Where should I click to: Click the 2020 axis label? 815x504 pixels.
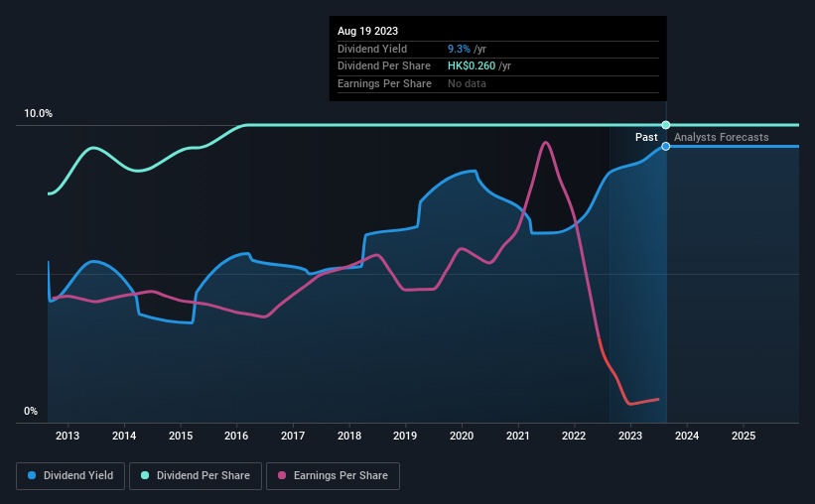(462, 436)
